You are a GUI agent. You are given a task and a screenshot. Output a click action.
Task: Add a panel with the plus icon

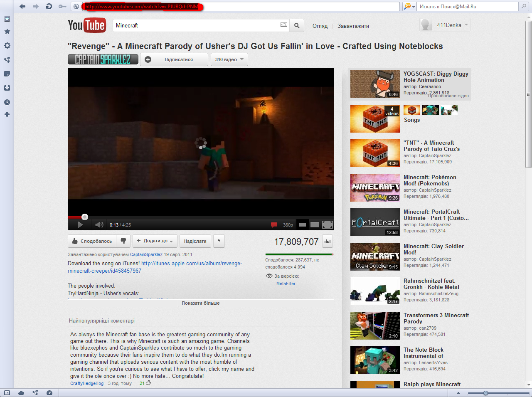coord(7,114)
